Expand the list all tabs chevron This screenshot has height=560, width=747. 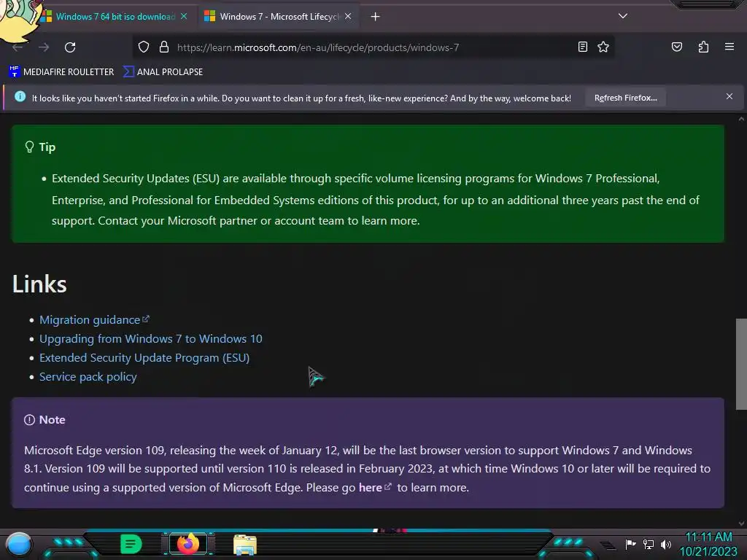tap(623, 16)
